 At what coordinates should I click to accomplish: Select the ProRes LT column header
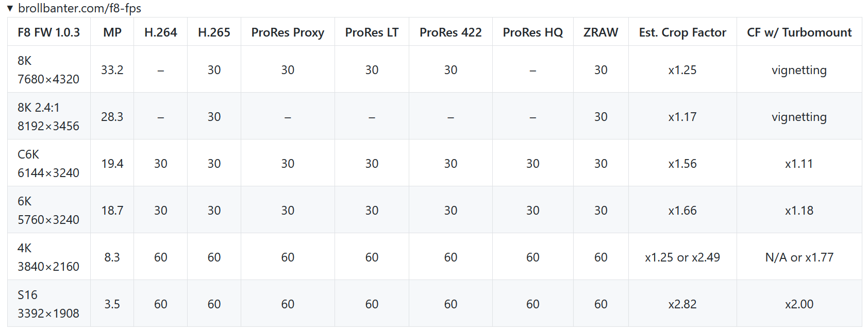(372, 32)
